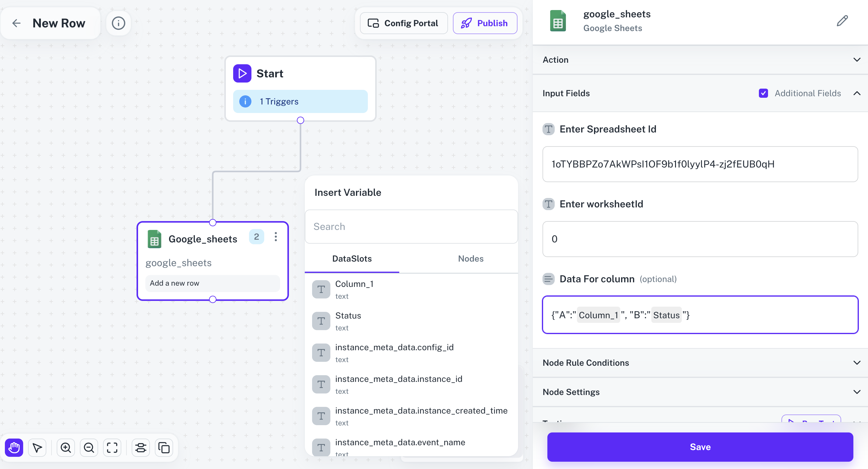The image size is (868, 469).
Task: Select the hand pan tool
Action: [14, 448]
